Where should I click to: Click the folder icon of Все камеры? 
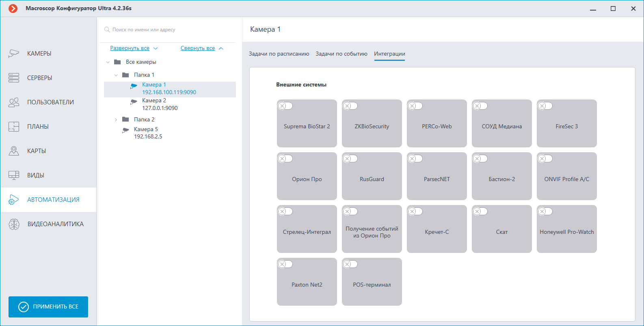click(x=118, y=62)
